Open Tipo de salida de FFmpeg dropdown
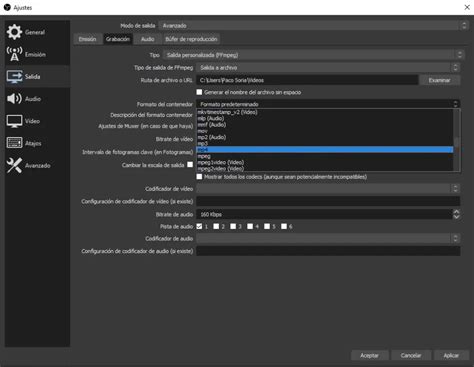This screenshot has width=474, height=367. pos(328,68)
